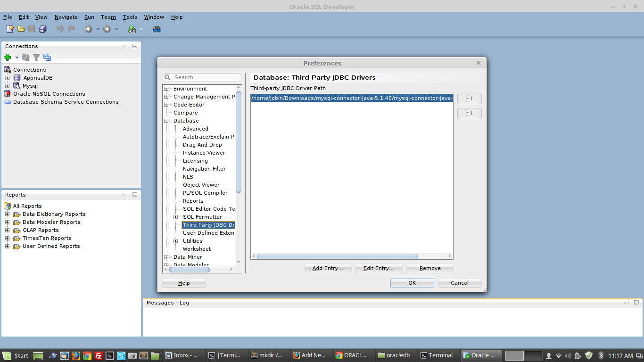The image size is (644, 362).
Task: Click the Add Entry... button
Action: tap(328, 268)
